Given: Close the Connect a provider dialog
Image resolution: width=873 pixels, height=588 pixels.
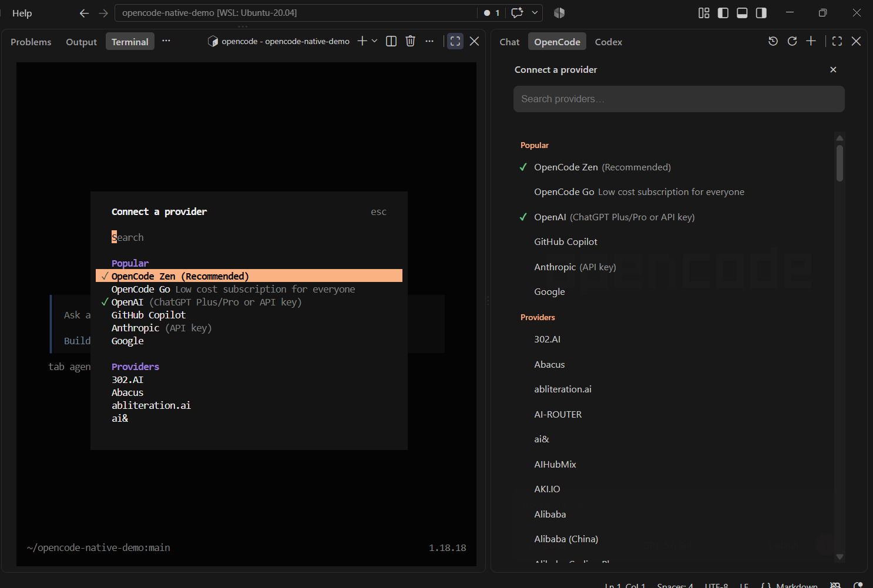Looking at the screenshot, I should click(833, 69).
